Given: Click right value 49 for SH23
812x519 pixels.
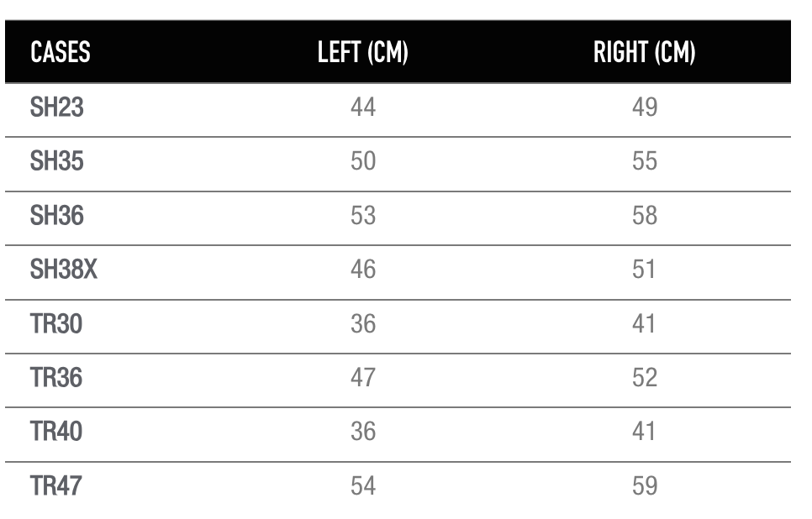Looking at the screenshot, I should (645, 107).
